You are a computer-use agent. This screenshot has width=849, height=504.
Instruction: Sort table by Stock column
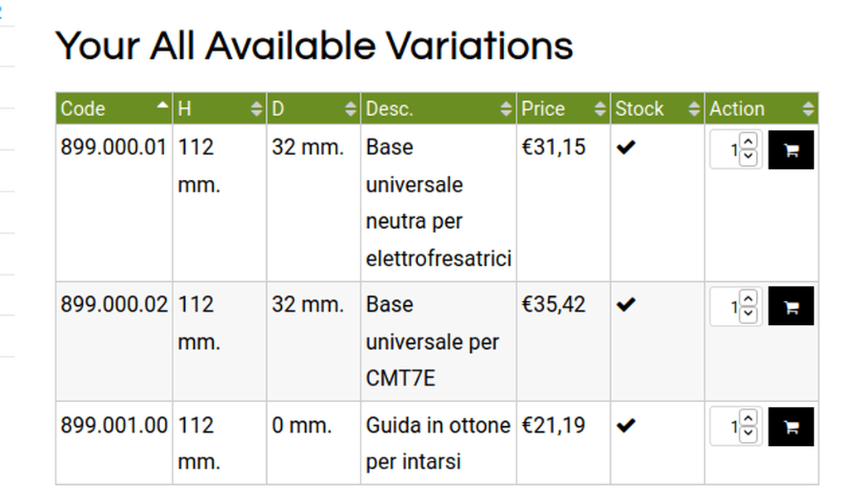[x=657, y=109]
